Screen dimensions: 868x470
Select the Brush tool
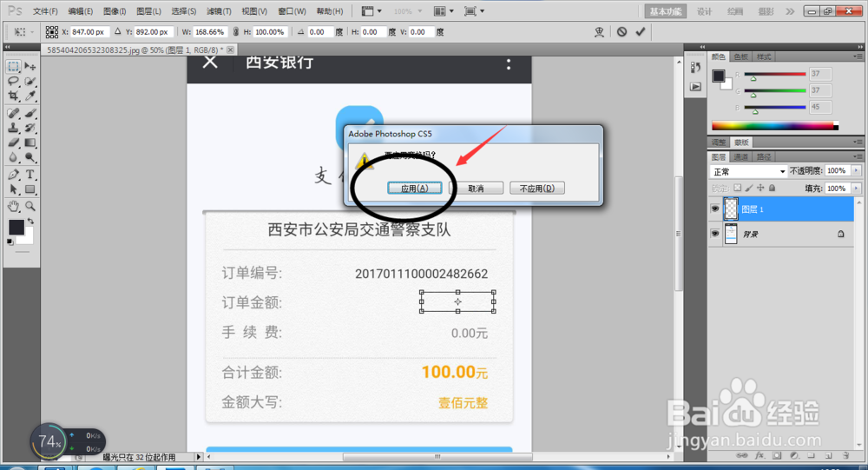[30, 113]
